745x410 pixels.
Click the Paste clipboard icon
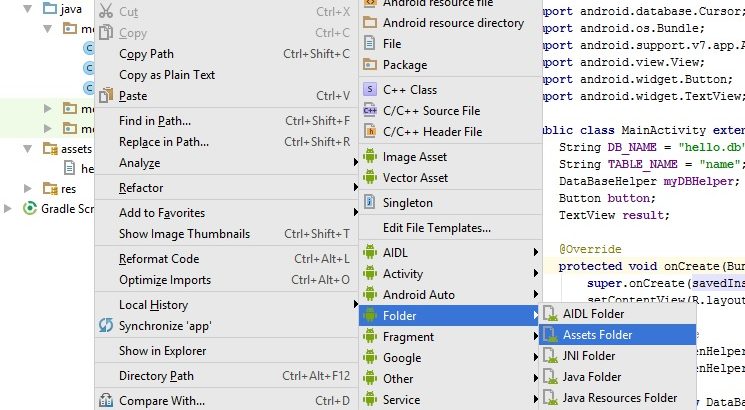coord(106,96)
